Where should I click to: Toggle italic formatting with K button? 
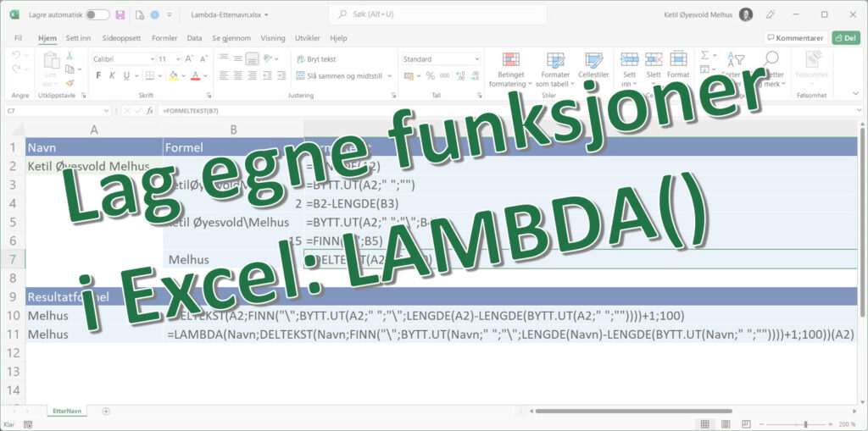[113, 75]
